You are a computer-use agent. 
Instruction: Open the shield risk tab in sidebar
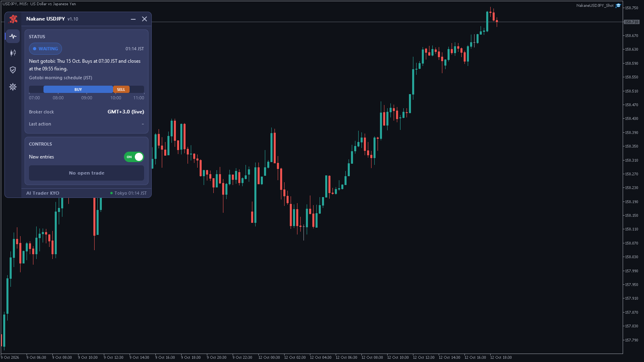[13, 70]
